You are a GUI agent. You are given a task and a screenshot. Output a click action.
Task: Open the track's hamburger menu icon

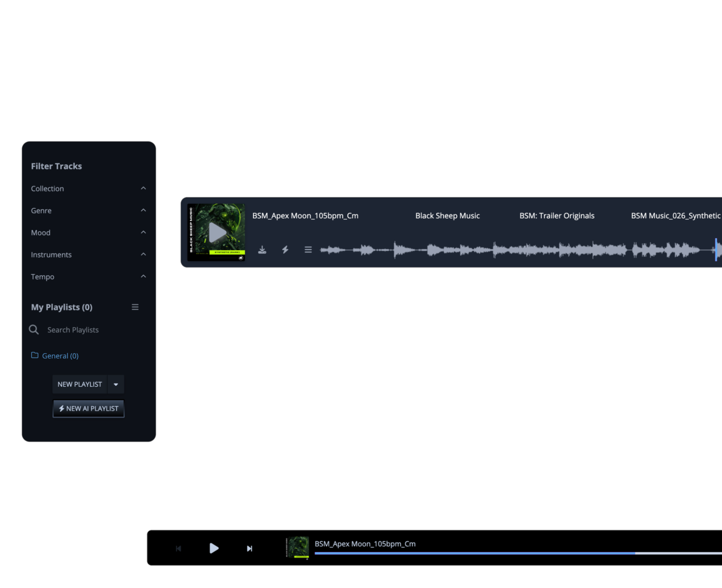coord(308,250)
